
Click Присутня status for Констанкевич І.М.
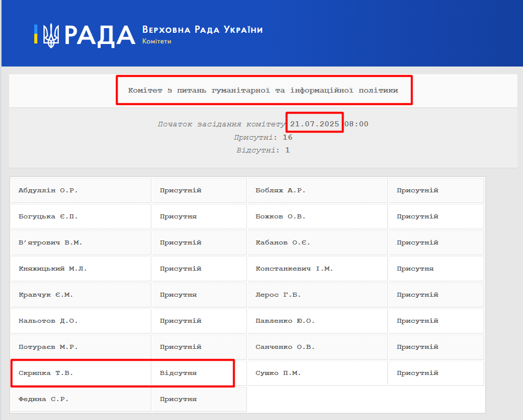[415, 269]
